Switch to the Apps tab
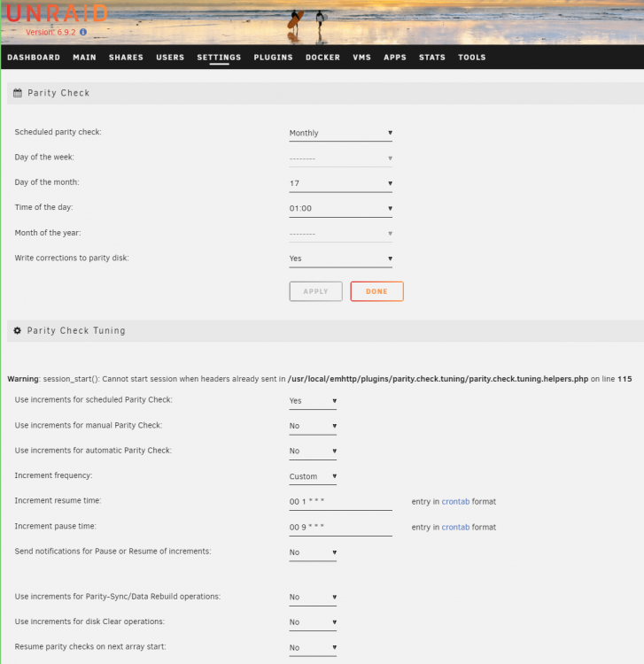Viewport: 644px width, 664px height. tap(395, 58)
